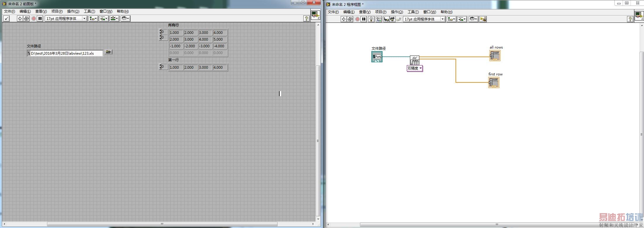Toggle Highlight Execution light bulb

(x=371, y=19)
